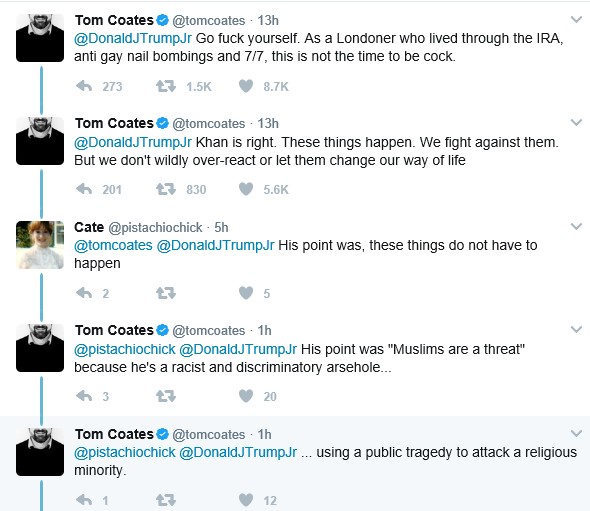Open the @pistachiochick handle next to Cate's name
The height and width of the screenshot is (511, 590).
tap(155, 228)
